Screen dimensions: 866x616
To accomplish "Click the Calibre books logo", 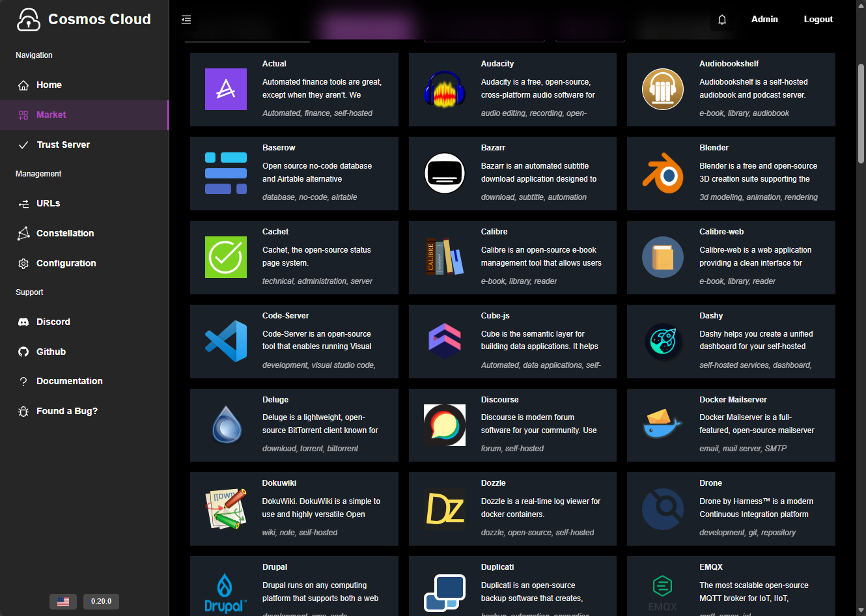I will pyautogui.click(x=445, y=257).
